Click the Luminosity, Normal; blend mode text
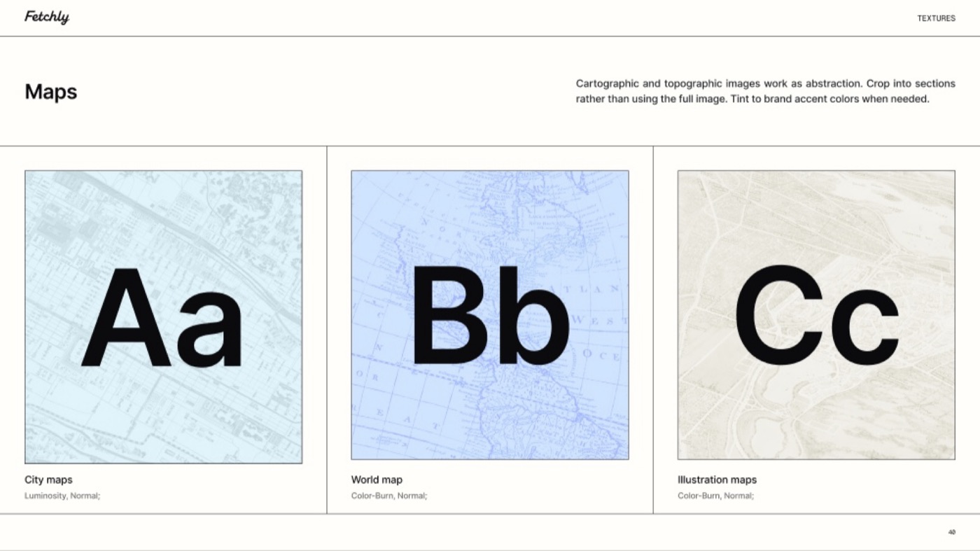The image size is (980, 551). (62, 496)
